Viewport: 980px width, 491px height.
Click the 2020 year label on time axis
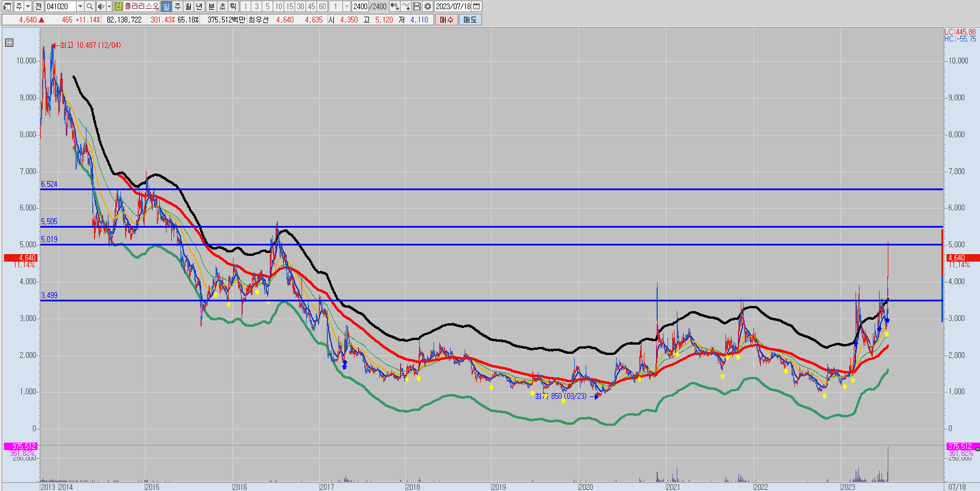point(586,487)
